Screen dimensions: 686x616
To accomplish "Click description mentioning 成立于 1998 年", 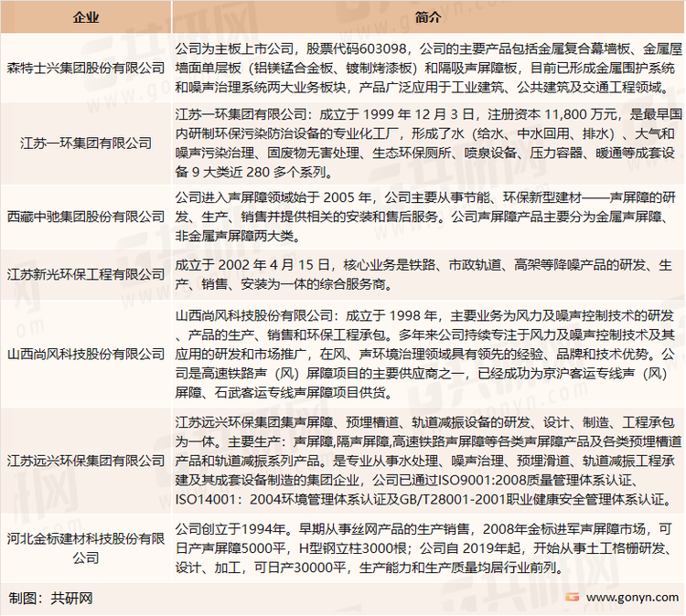I will (428, 354).
